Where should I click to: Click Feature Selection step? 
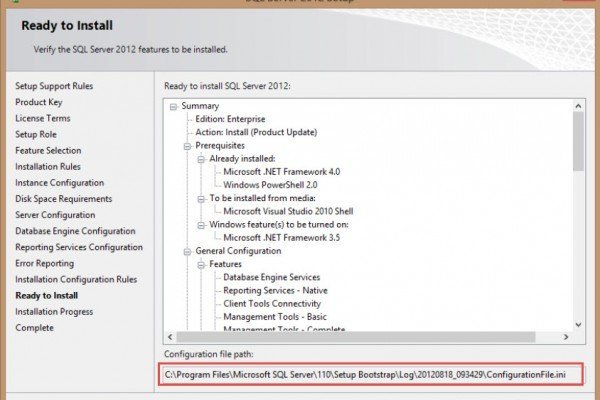[48, 150]
